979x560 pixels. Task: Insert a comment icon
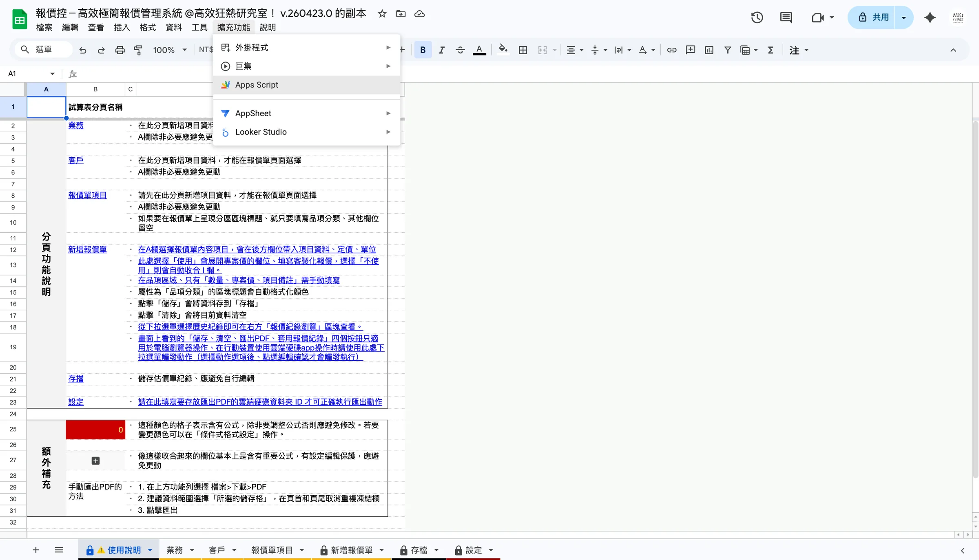(x=690, y=50)
